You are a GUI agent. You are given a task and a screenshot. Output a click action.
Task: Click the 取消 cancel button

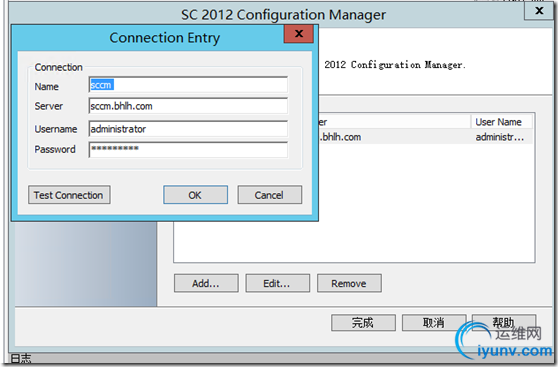point(434,323)
